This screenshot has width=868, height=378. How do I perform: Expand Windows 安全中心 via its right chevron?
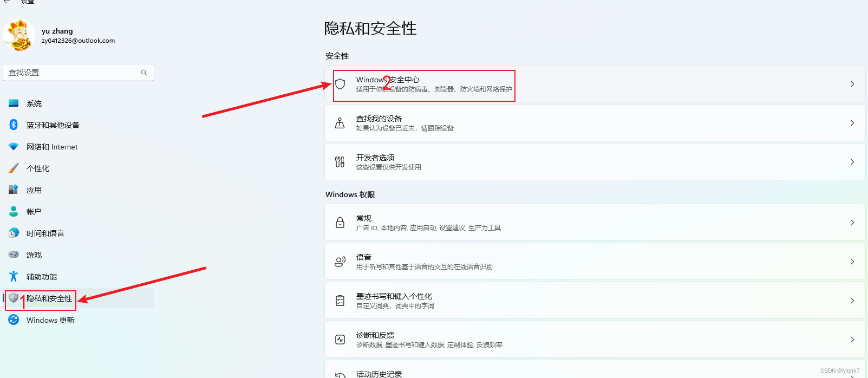(852, 84)
